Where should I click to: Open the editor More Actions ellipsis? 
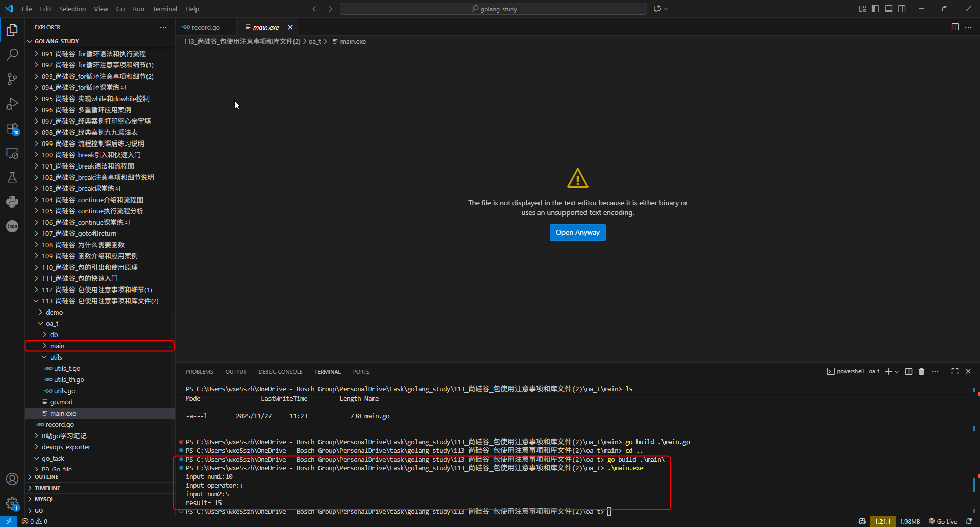[968, 27]
